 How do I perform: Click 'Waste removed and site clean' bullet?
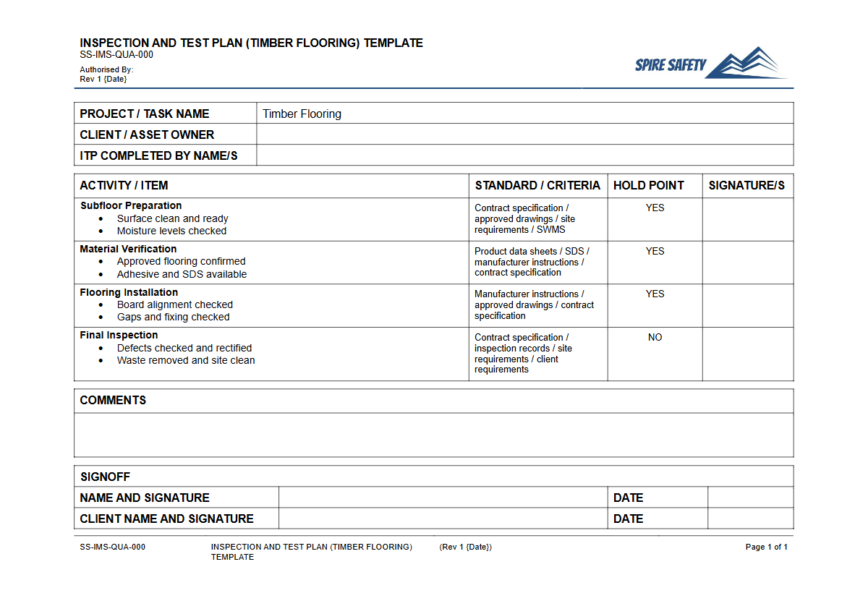(186, 360)
